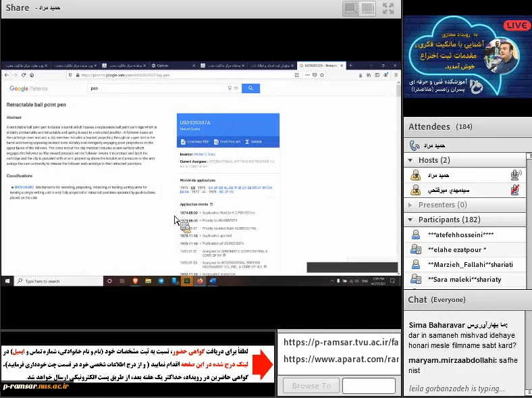Click the Windows Start button in shared taskbar
Viewport: 532px width, 398px height.
[7, 281]
